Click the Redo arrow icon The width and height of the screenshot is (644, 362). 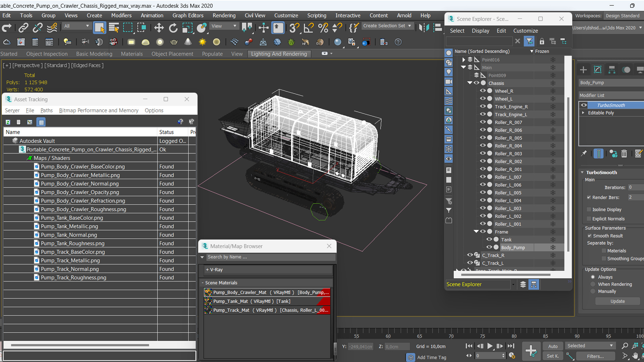[x=7, y=28]
